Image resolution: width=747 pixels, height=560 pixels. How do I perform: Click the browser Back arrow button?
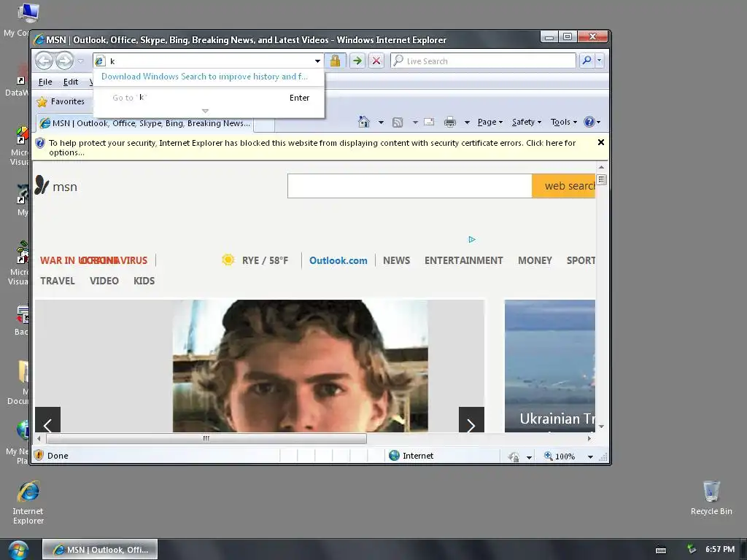(x=44, y=61)
